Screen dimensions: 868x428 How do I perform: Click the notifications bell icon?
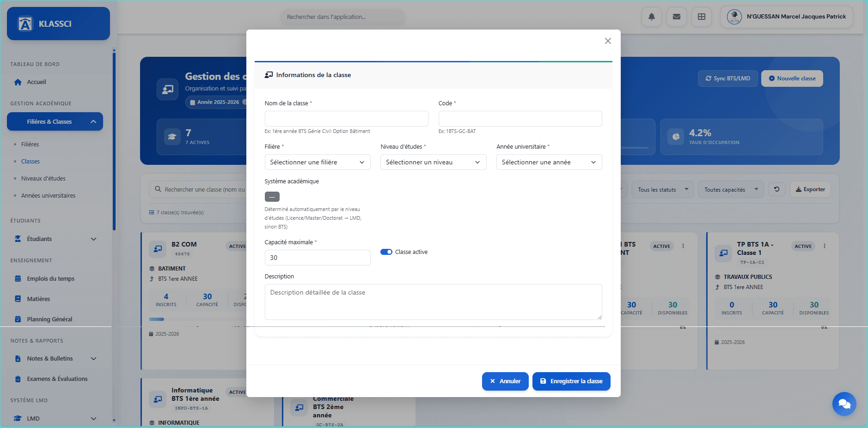click(651, 17)
